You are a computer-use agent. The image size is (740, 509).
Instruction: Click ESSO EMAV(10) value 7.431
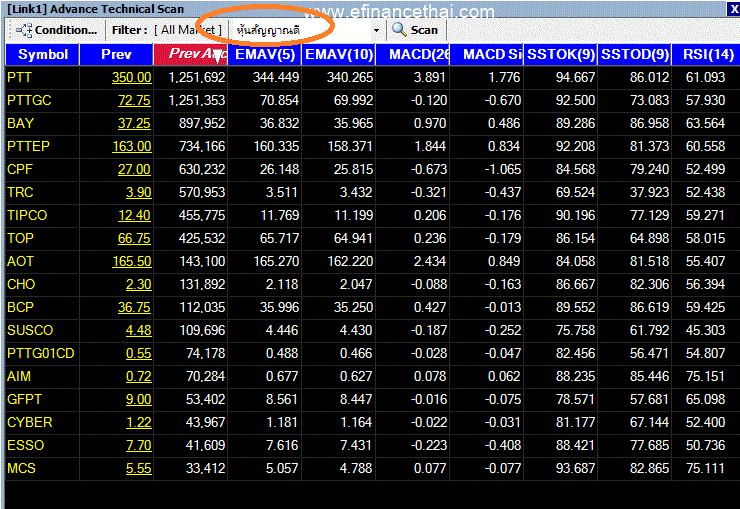356,445
